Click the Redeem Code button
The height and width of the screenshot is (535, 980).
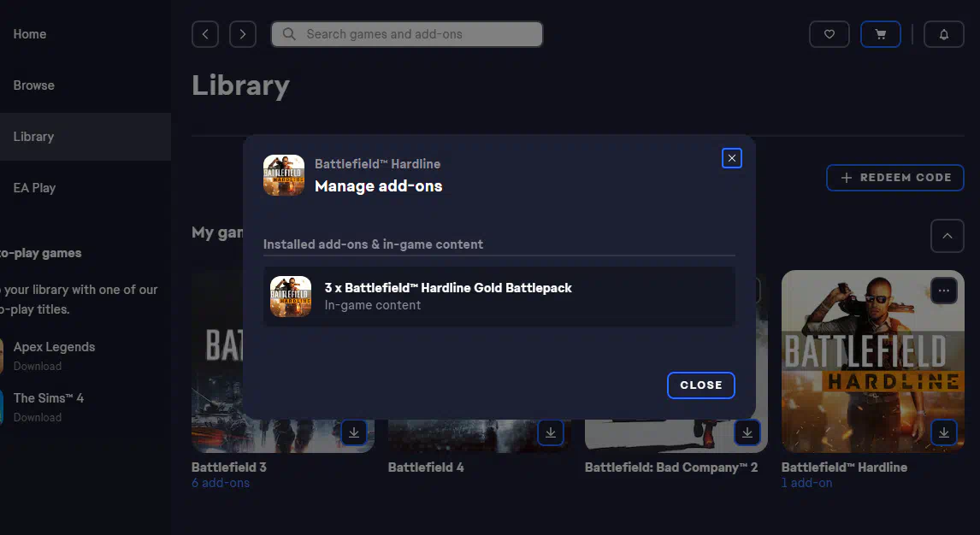click(x=895, y=178)
